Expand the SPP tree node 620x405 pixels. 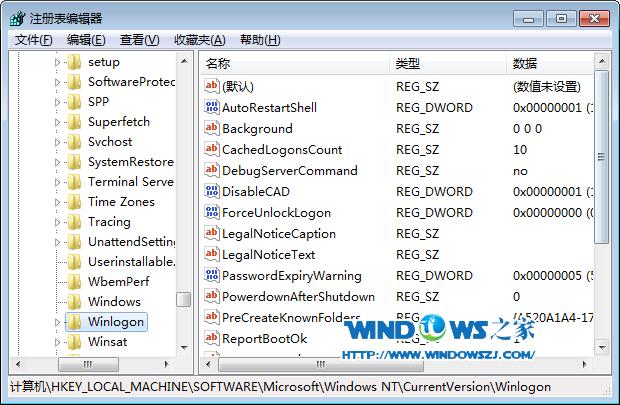coord(57,102)
